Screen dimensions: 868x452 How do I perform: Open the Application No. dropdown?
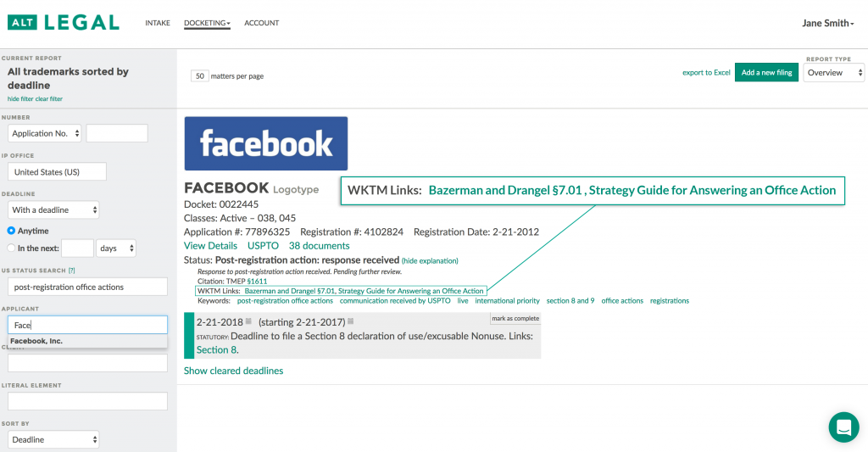(45, 133)
